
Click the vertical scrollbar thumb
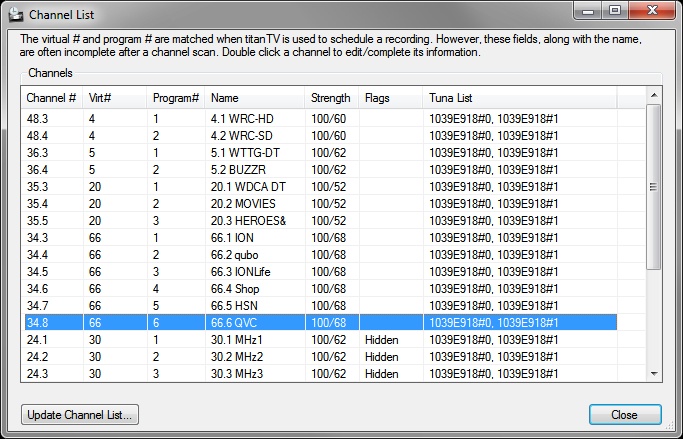tap(654, 187)
